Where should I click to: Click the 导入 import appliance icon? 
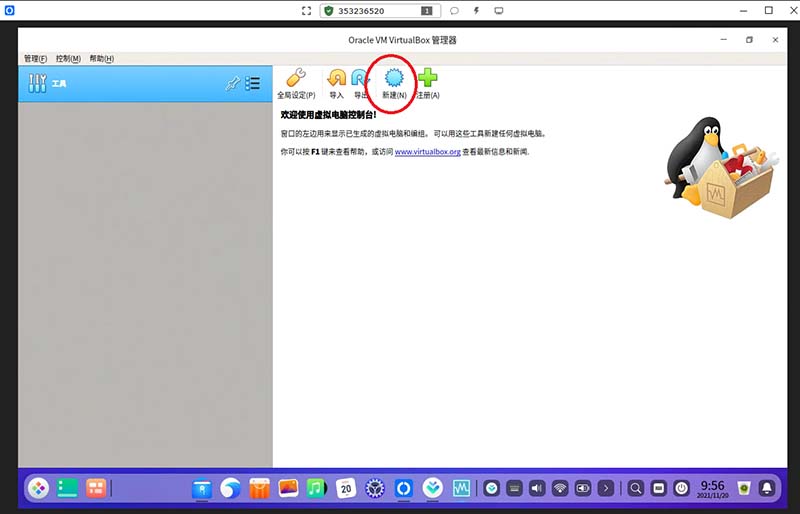(336, 83)
